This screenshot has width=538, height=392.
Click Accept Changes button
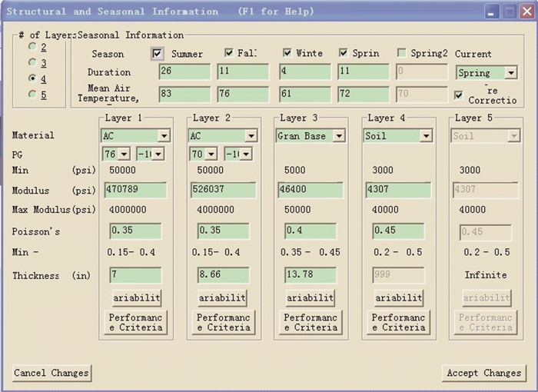click(484, 373)
